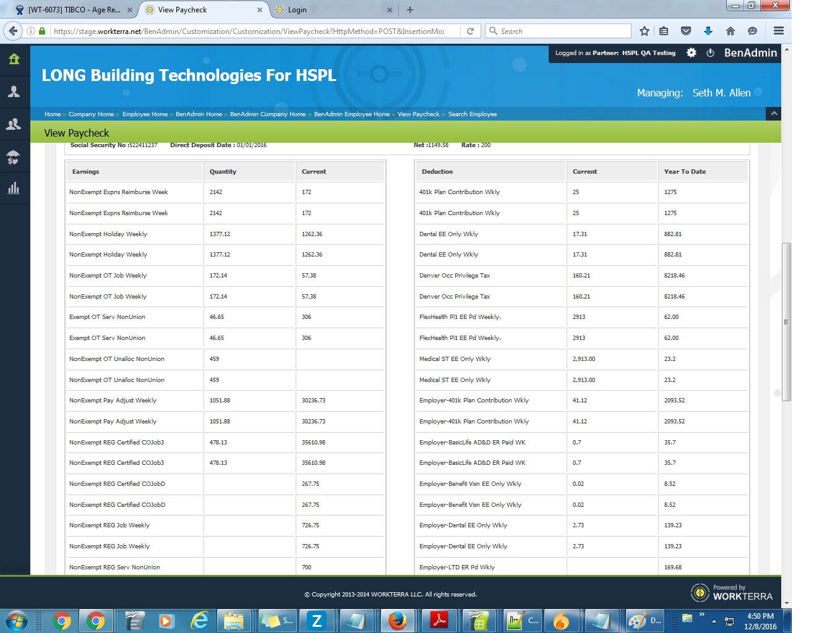Open Firefox from the taskbar

click(x=398, y=621)
